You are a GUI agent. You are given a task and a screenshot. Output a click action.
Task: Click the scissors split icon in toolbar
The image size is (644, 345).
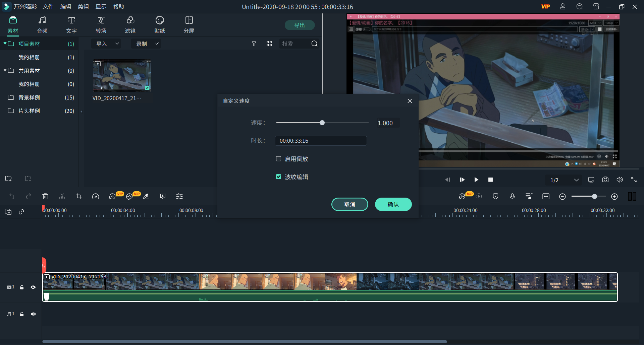click(x=62, y=197)
